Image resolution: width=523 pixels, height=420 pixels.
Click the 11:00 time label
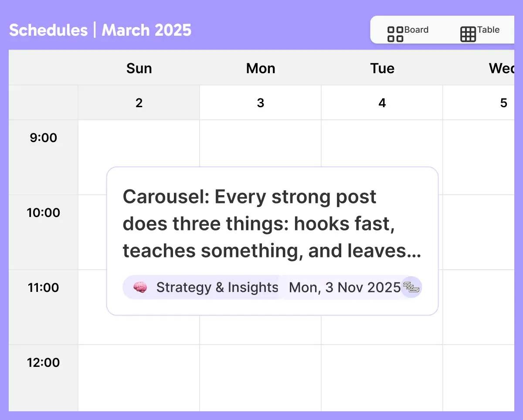[x=43, y=287]
